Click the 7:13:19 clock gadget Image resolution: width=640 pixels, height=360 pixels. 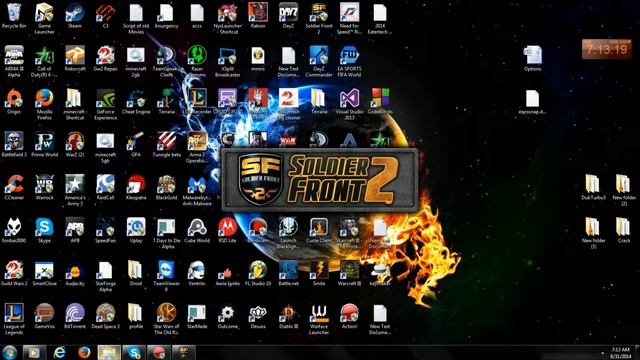click(607, 49)
